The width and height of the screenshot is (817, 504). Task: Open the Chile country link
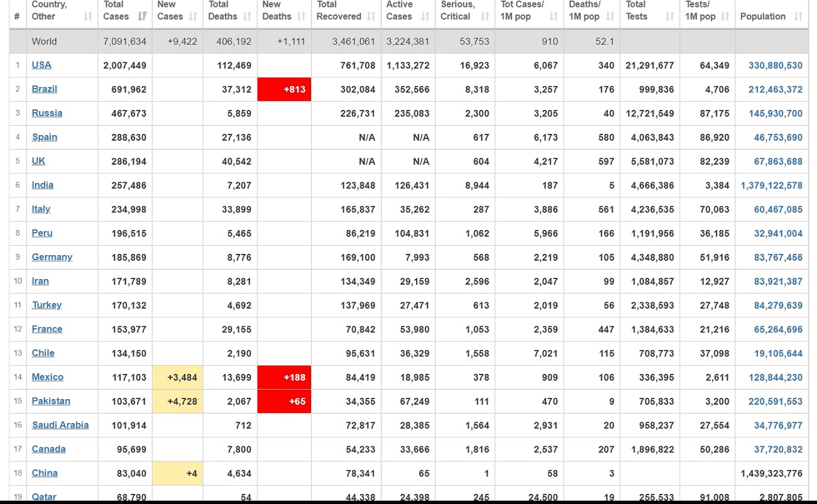point(43,353)
